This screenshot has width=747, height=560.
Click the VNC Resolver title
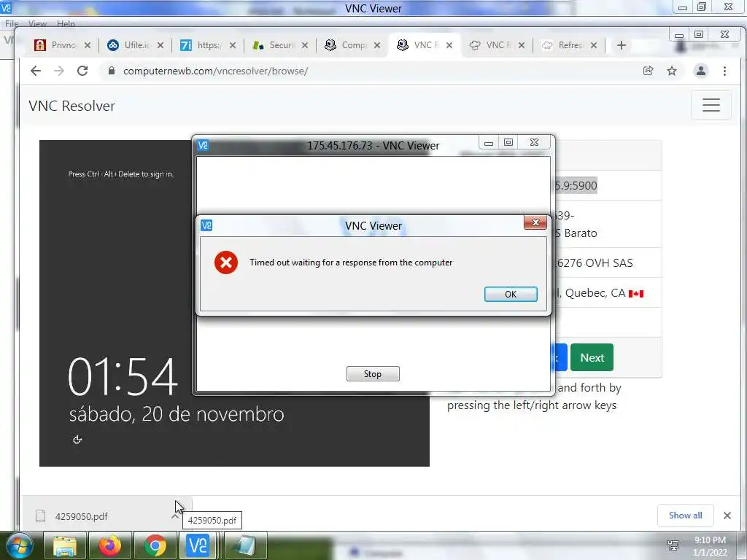(72, 106)
